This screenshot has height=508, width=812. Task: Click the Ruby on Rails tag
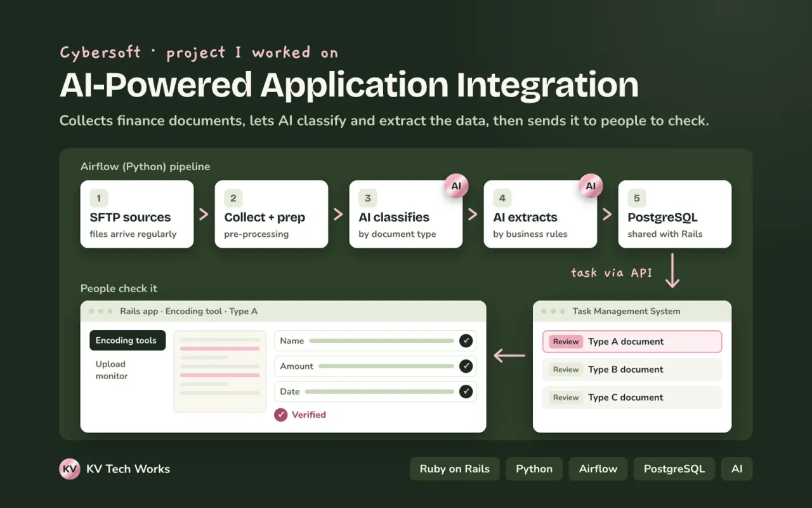tap(455, 469)
